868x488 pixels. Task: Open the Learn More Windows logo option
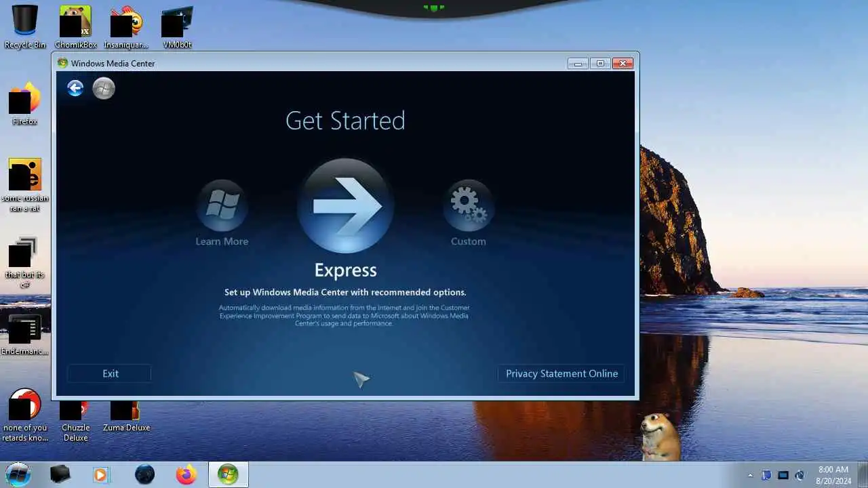pyautogui.click(x=222, y=205)
